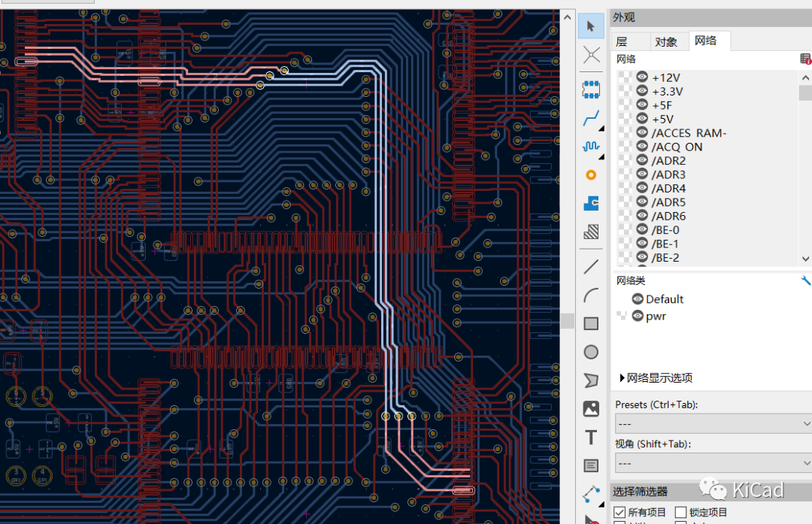The height and width of the screenshot is (524, 812).
Task: Toggle visibility of /ADR6 net
Action: coord(642,216)
